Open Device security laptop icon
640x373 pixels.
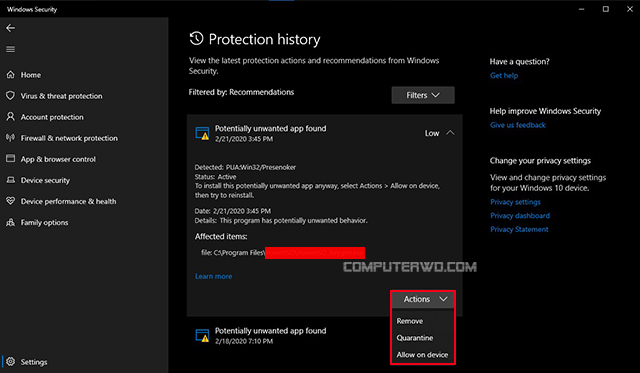tap(10, 180)
